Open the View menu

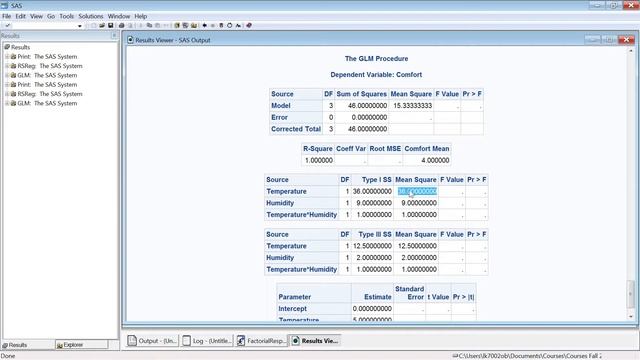[x=36, y=16]
